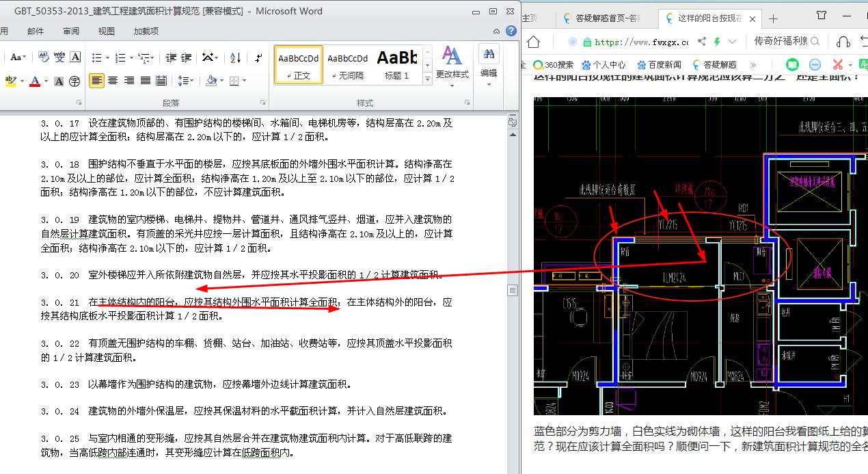Toggle Show/Hide paragraph marks
The image size is (868, 474).
coord(258,57)
